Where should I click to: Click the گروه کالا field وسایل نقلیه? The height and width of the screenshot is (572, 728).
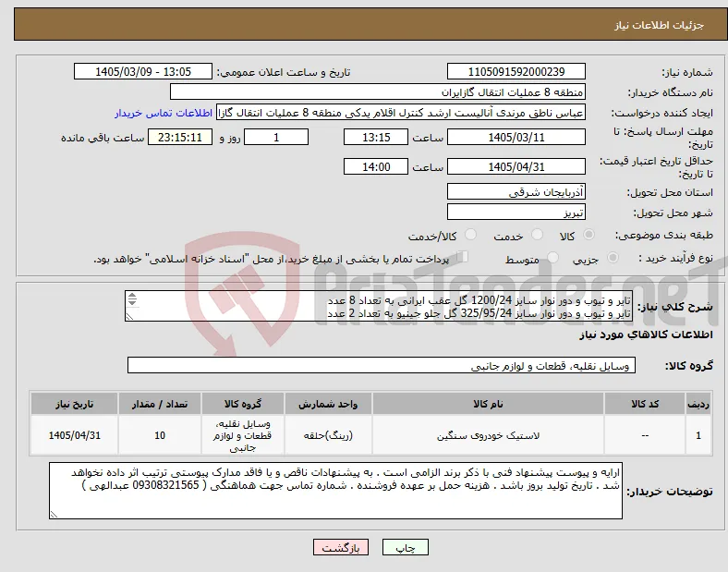point(382,365)
